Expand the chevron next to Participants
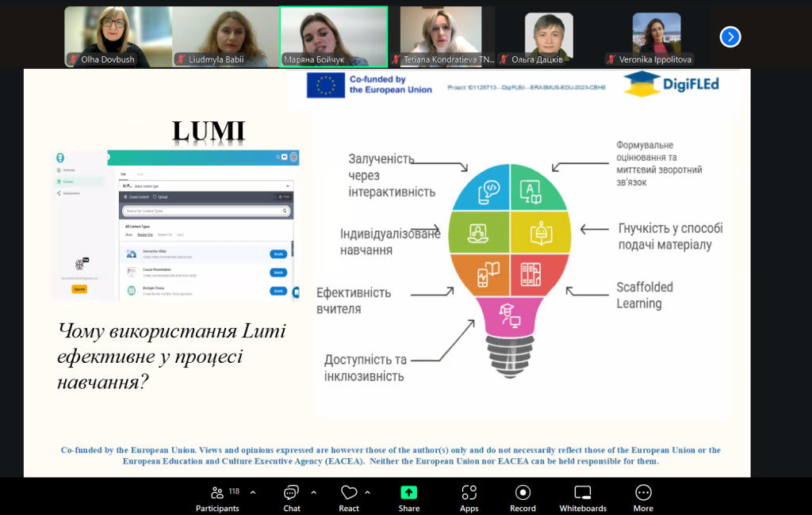The image size is (812, 515). point(253,492)
